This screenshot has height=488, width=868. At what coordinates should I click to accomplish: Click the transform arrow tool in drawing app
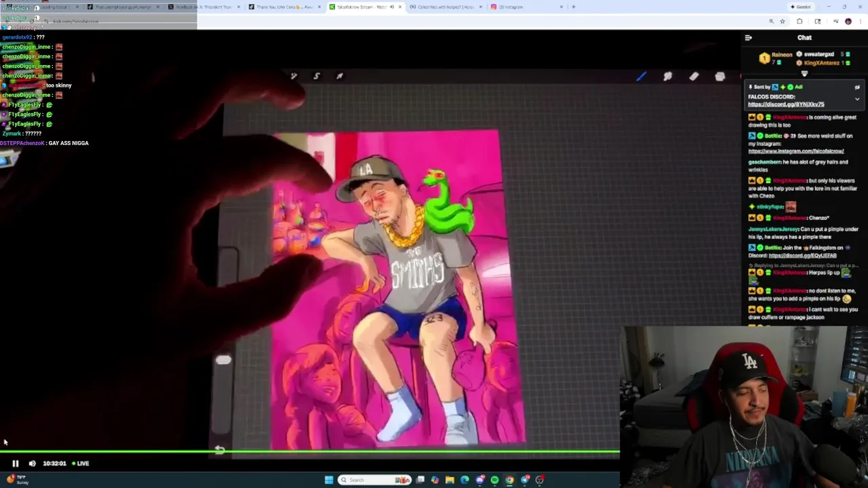pos(339,76)
